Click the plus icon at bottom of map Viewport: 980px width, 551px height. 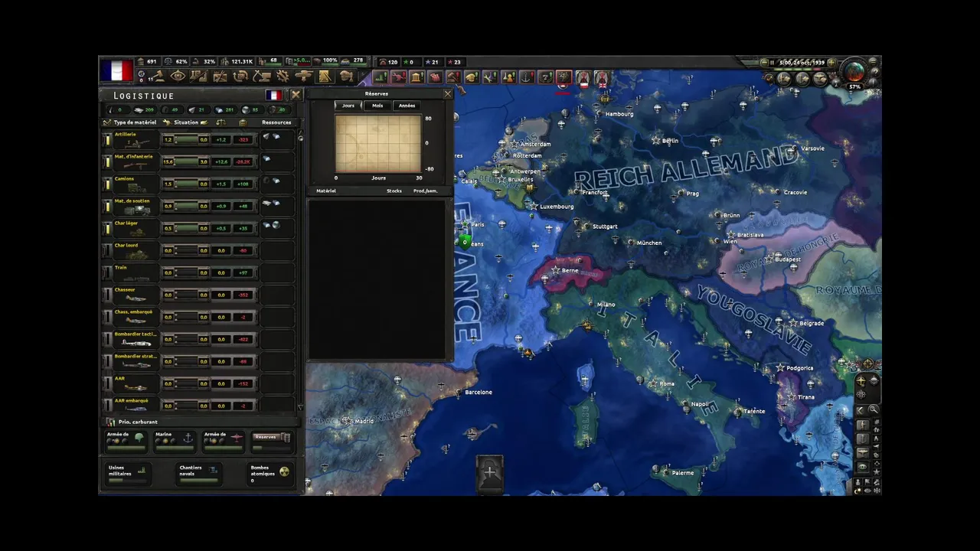coord(490,472)
